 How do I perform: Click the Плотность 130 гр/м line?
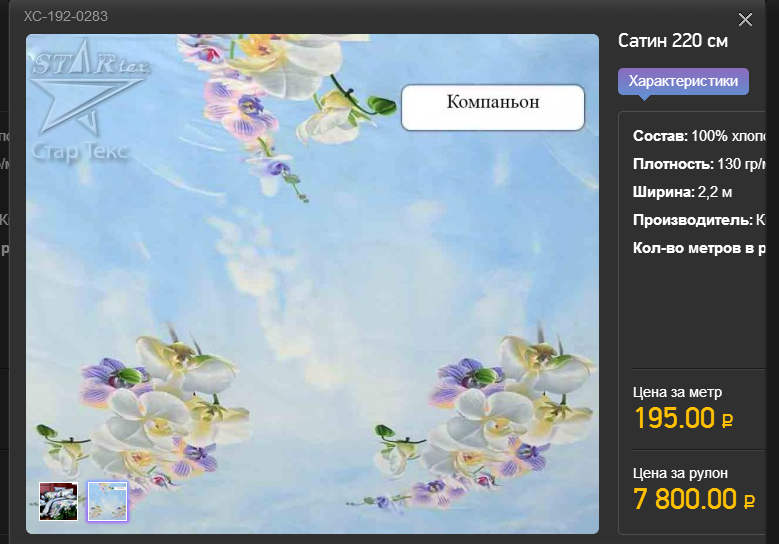pos(699,163)
